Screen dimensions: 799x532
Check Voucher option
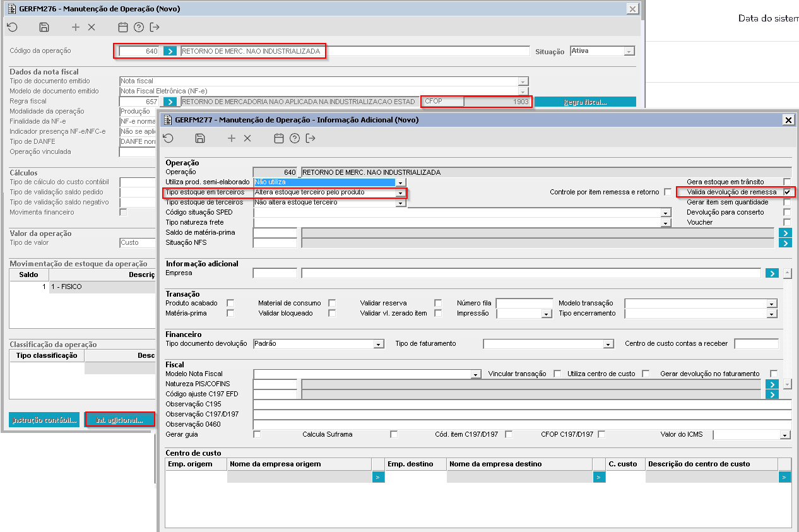(786, 222)
